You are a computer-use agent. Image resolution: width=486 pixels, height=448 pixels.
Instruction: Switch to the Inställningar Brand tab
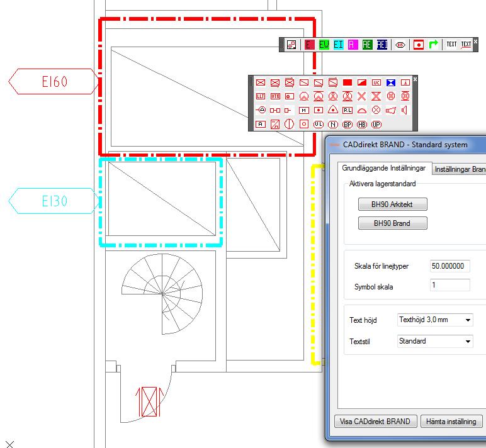460,169
